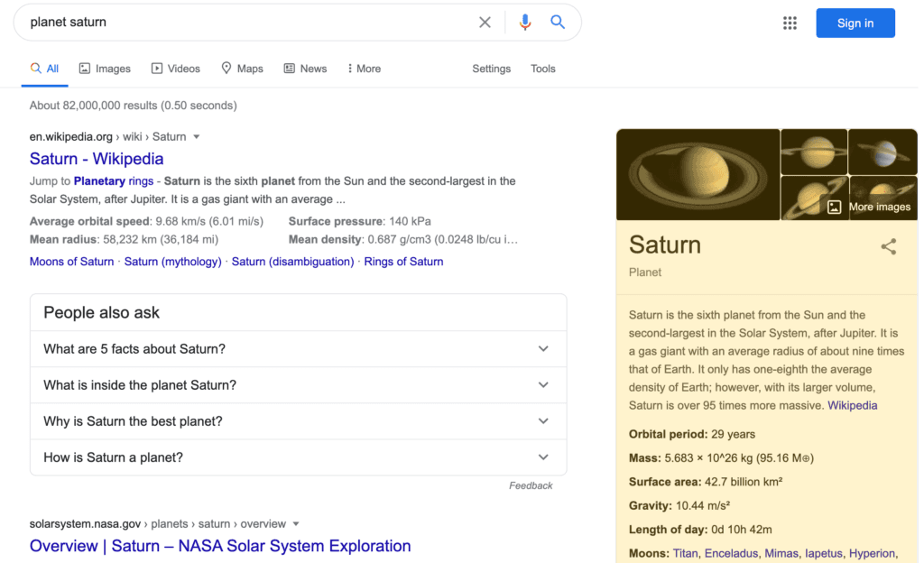Open Overview | Saturn – NASA Solar System Exploration

(x=220, y=546)
